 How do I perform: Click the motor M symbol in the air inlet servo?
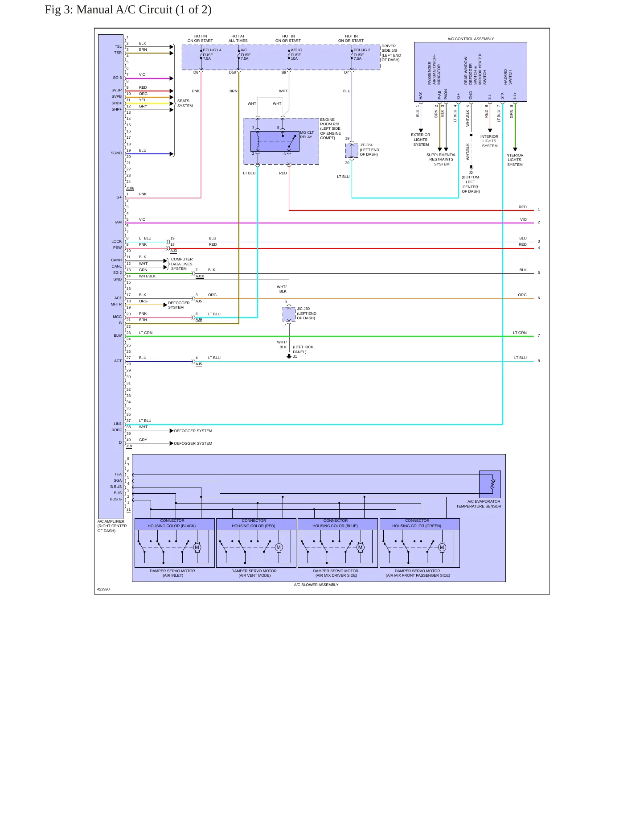point(197,547)
